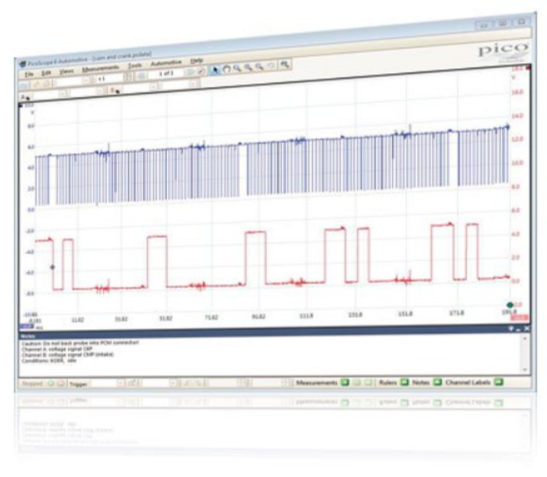547x477 pixels.
Task: Open the Measurements menu
Action: (100, 68)
